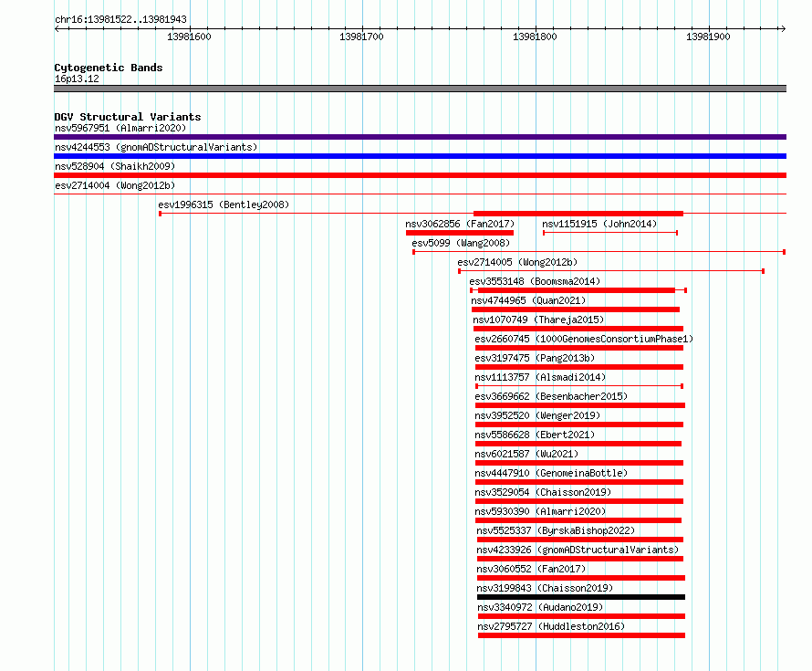Select the nsv3199843 (Chaisson2019) label
Screen dimensions: 812x671
click(545, 588)
